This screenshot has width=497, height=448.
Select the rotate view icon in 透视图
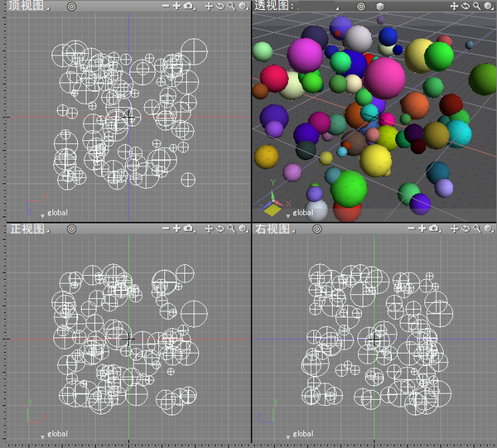[x=466, y=7]
